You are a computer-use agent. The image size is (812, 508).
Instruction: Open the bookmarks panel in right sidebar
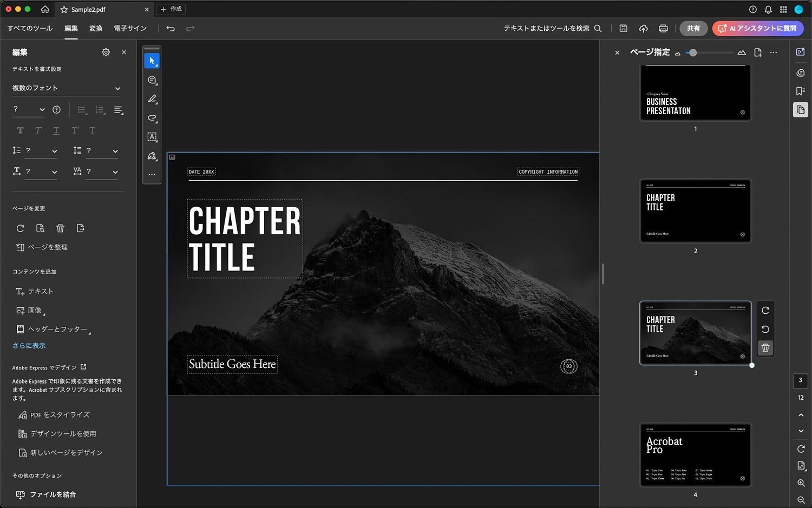[x=800, y=91]
